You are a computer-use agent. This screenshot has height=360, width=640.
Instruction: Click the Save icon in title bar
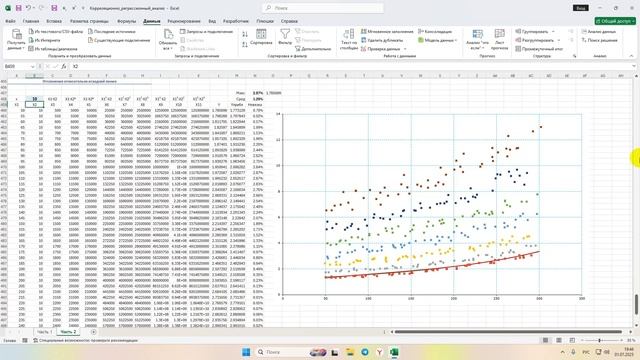click(18, 8)
